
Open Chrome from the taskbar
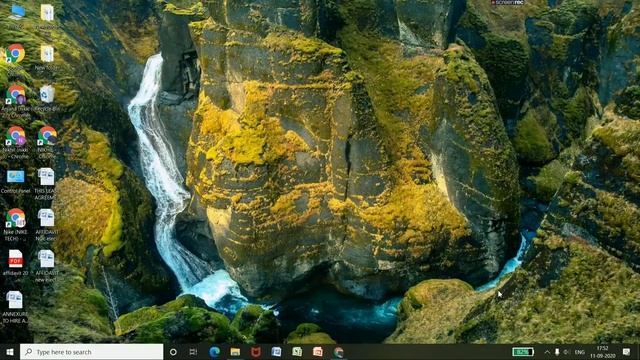click(338, 352)
